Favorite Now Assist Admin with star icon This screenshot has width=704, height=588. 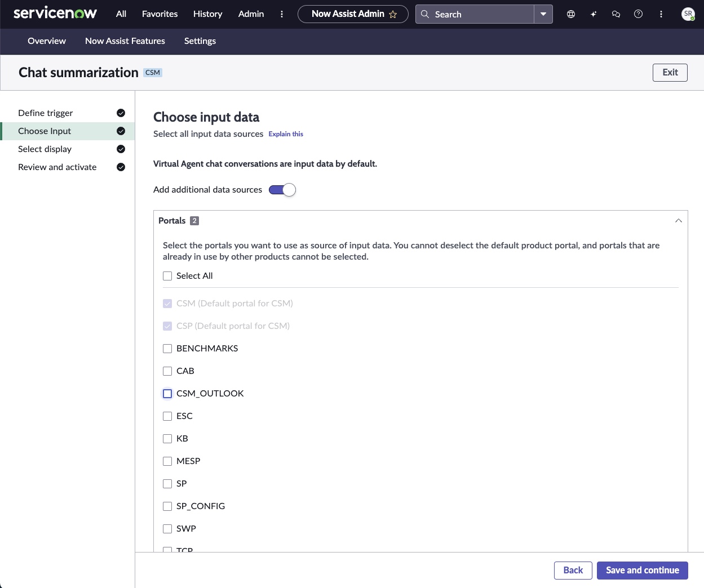[x=393, y=14]
